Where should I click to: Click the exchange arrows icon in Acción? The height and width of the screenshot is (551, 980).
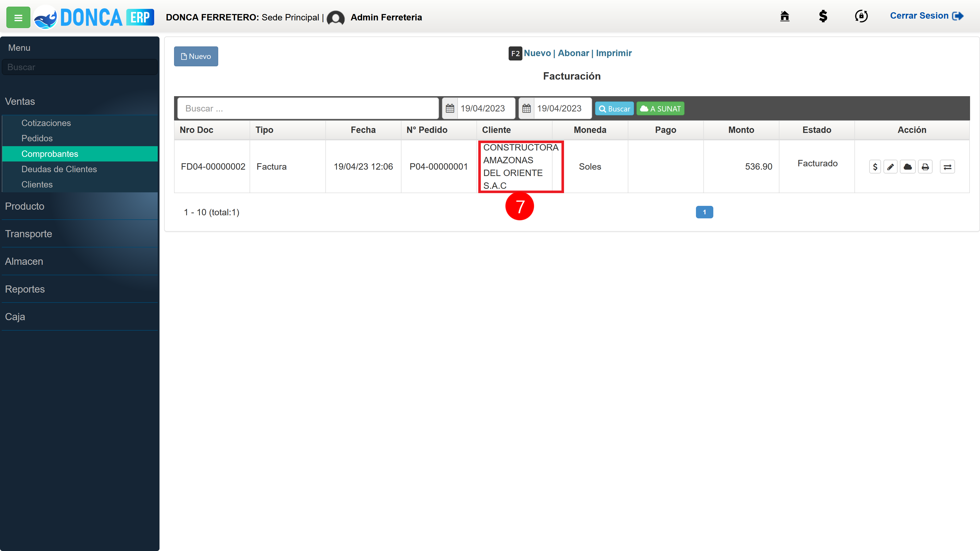pyautogui.click(x=947, y=167)
